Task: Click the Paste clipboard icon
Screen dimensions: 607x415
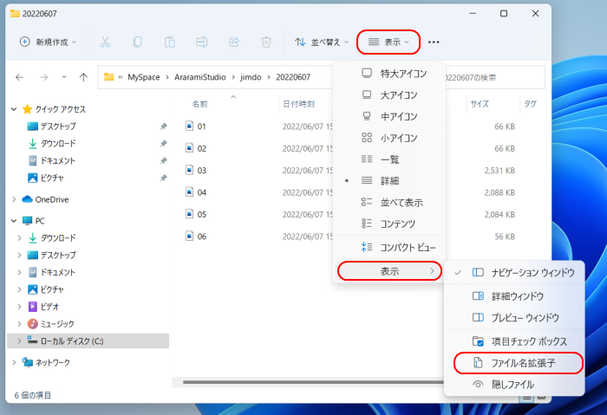Action: pos(170,42)
